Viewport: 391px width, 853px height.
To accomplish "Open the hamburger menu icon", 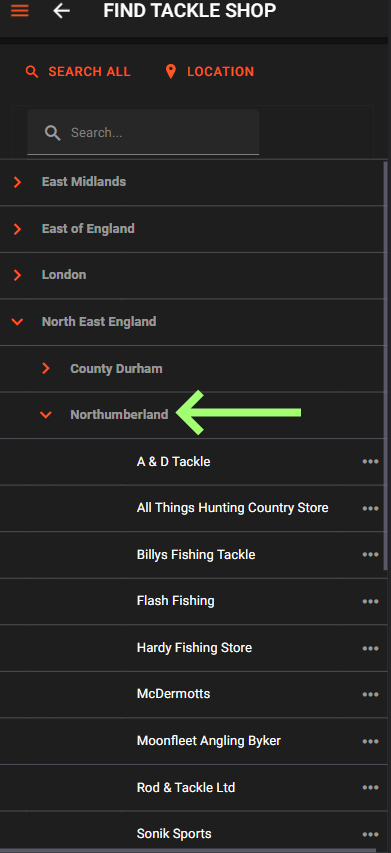I will [x=20, y=10].
